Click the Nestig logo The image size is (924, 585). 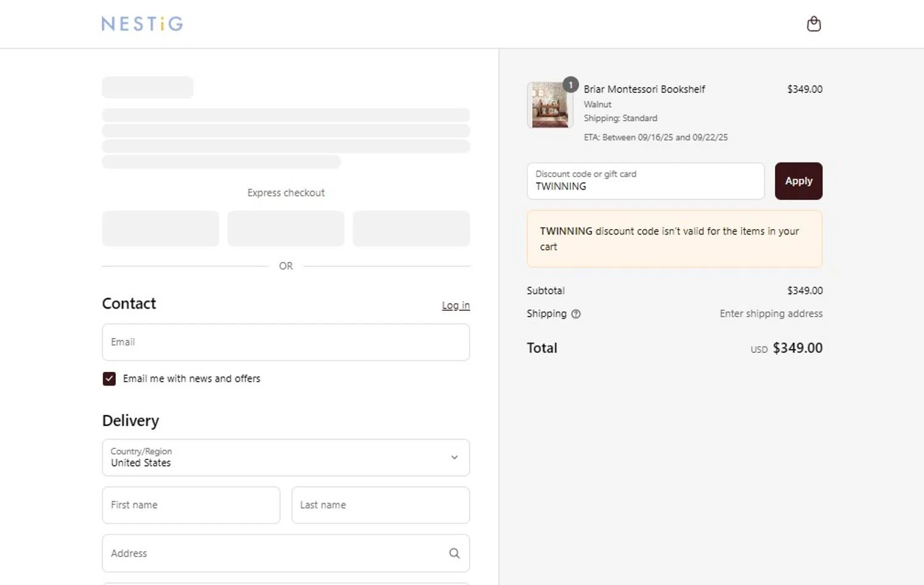click(142, 24)
